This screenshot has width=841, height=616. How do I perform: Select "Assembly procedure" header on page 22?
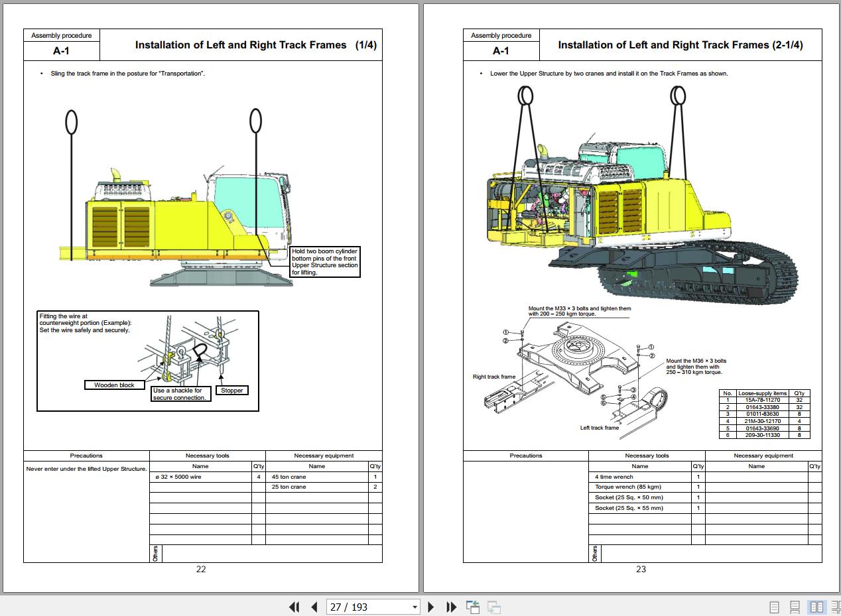coord(62,36)
